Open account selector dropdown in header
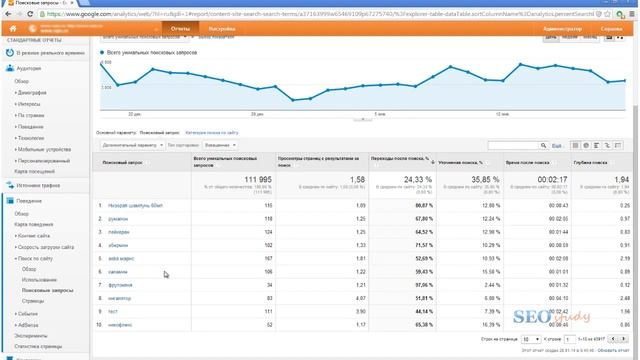 pyautogui.click(x=156, y=29)
